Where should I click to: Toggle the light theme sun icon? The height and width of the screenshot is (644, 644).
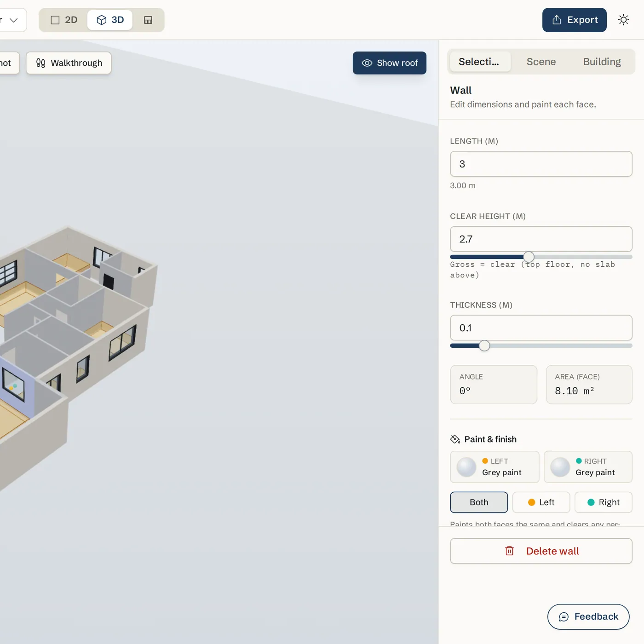point(623,20)
